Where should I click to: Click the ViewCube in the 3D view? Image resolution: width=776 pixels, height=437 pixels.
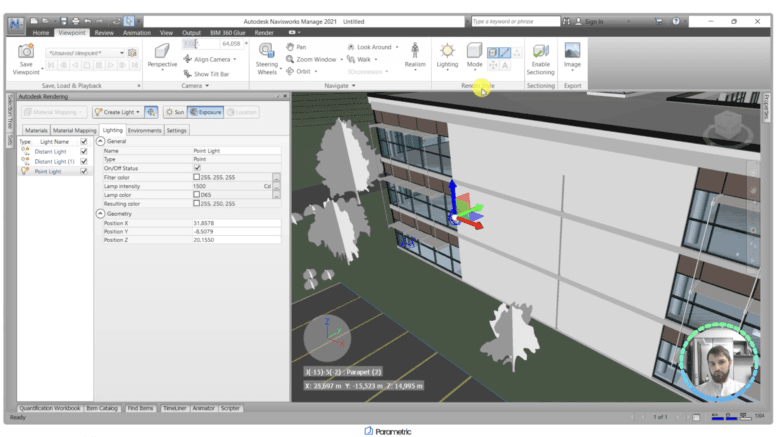727,125
